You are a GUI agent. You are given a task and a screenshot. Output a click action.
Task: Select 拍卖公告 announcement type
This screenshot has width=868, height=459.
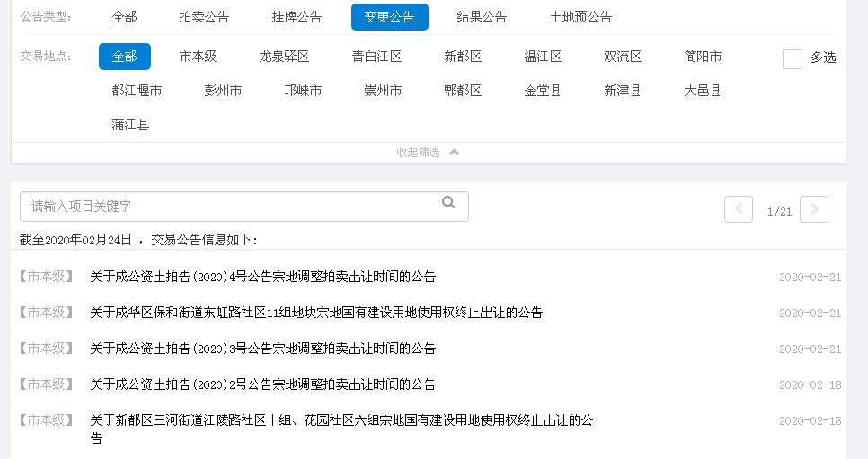tap(204, 17)
